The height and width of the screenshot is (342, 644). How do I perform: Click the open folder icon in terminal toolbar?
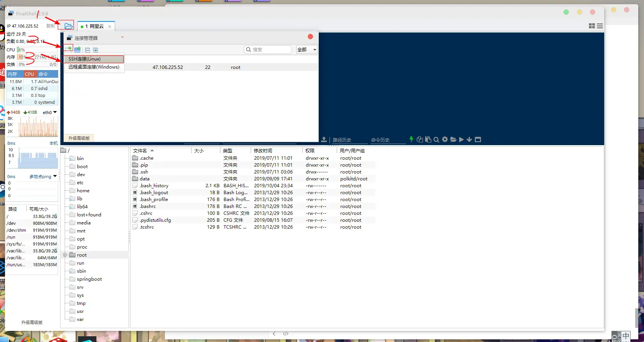coord(453,139)
